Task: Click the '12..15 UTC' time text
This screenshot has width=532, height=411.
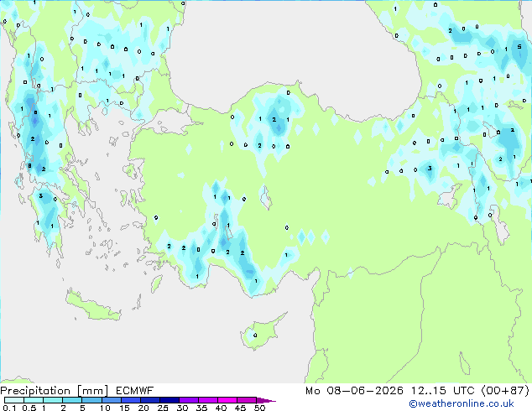Action: pyautogui.click(x=442, y=391)
